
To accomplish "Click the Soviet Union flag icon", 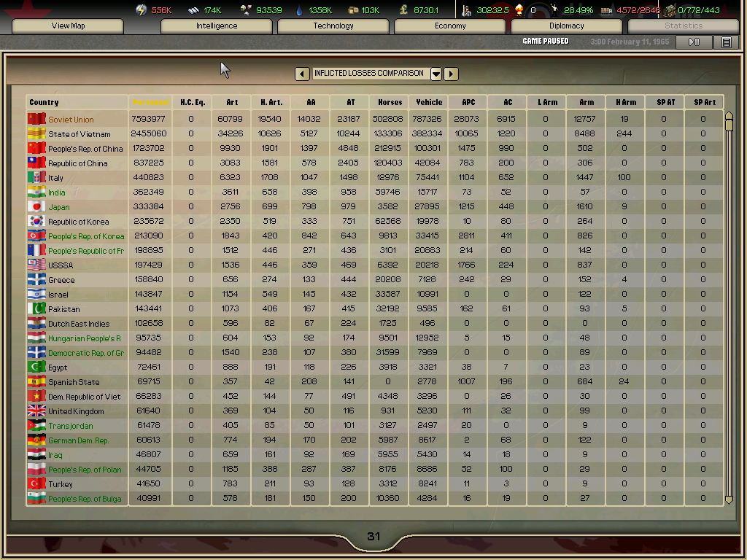I will pos(36,119).
